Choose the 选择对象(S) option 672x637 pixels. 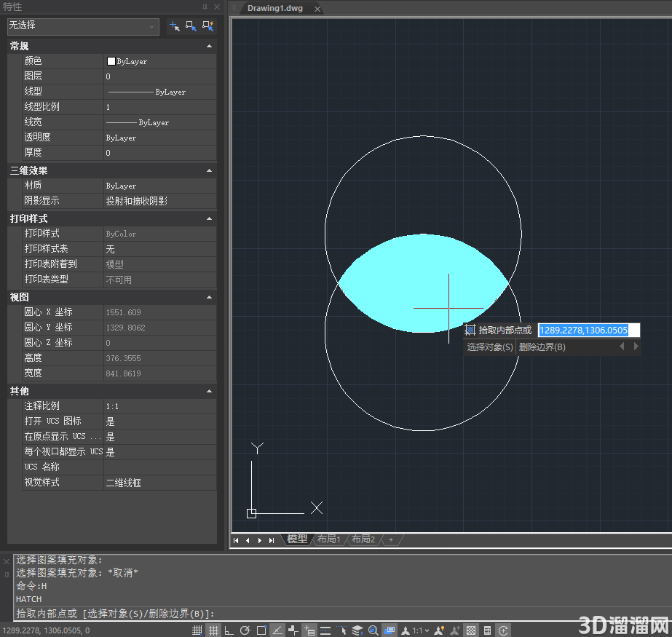point(490,347)
